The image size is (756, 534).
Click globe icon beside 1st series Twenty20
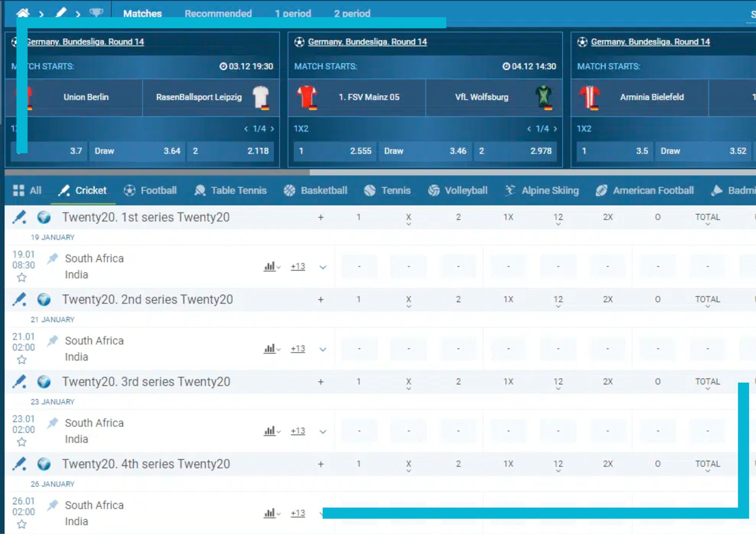coord(44,217)
